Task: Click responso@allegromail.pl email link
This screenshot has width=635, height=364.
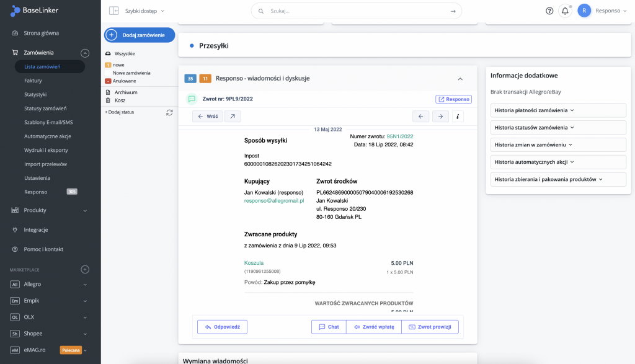Action: [x=274, y=201]
